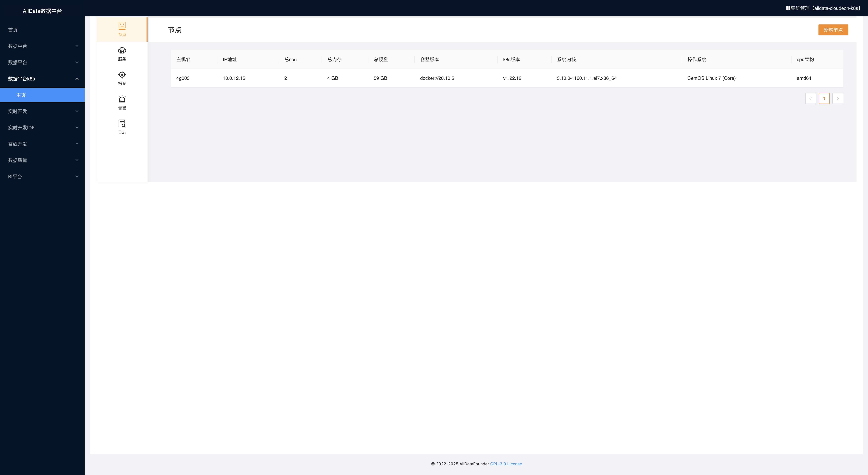Click 集群管理【alldata-cloudeon-k8s】 in header
Image resolution: width=868 pixels, height=475 pixels.
click(x=824, y=8)
